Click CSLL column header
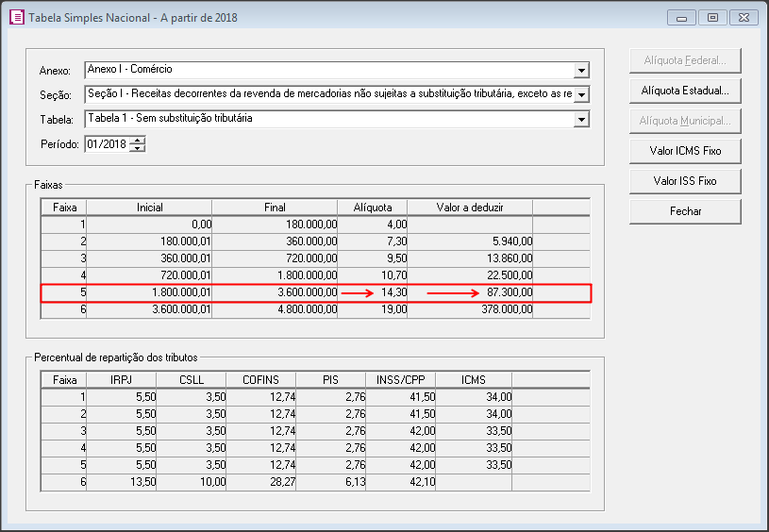 tap(192, 380)
